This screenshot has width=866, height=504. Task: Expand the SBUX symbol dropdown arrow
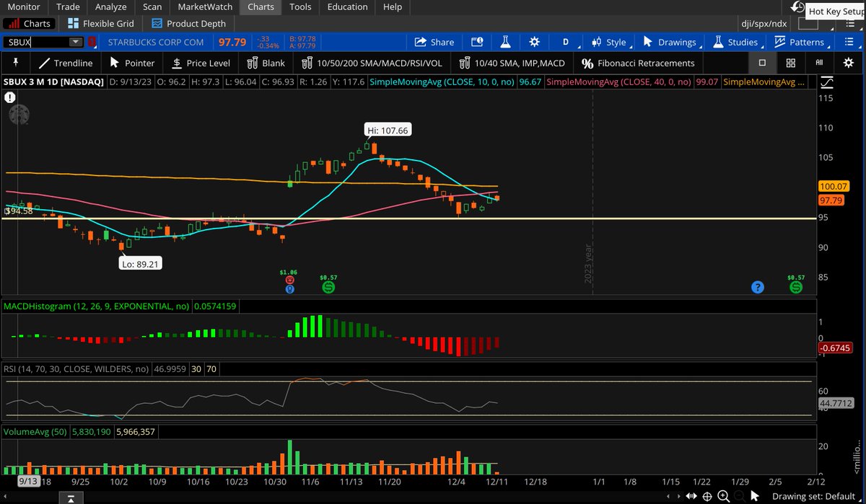click(x=75, y=43)
